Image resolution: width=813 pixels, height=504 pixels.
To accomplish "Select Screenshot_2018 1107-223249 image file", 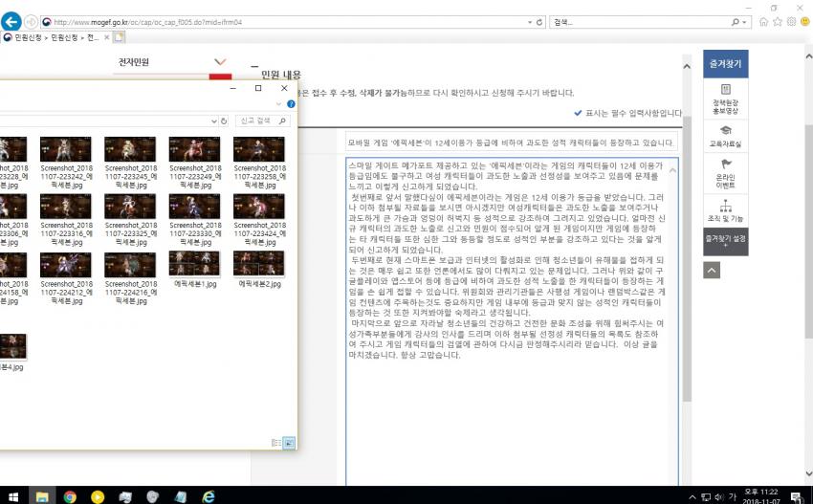I will click(194, 163).
